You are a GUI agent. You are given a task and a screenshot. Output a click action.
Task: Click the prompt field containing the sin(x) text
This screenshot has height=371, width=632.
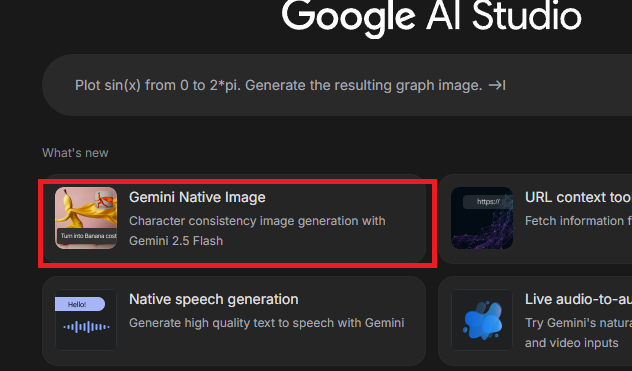(x=337, y=85)
